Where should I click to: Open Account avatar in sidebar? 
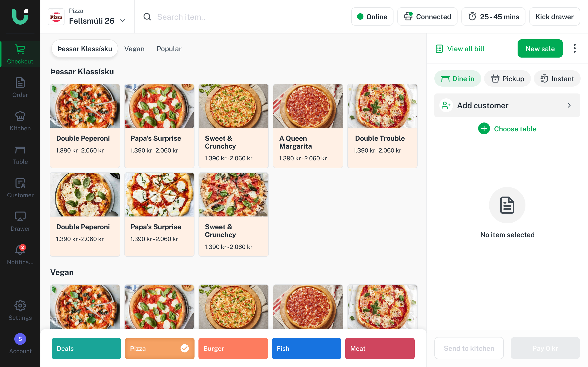[x=20, y=344]
